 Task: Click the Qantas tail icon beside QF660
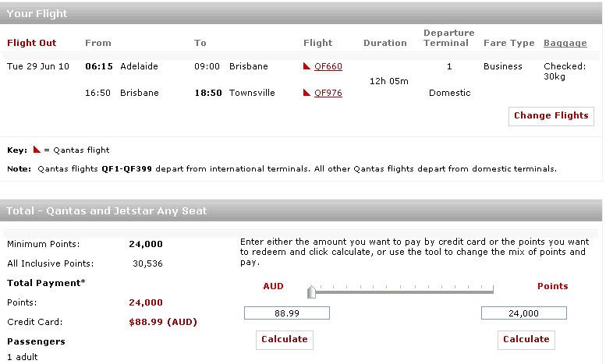[x=306, y=66]
